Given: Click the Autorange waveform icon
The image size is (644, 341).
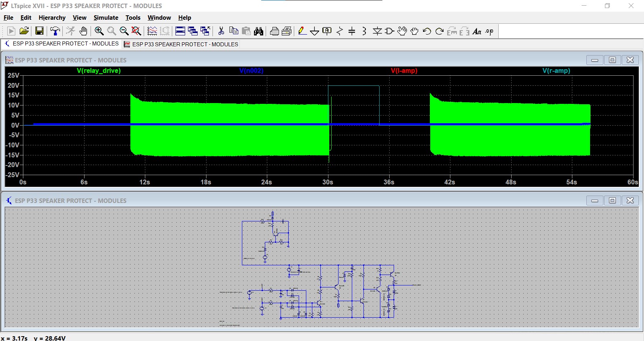Looking at the screenshot, I should (152, 31).
